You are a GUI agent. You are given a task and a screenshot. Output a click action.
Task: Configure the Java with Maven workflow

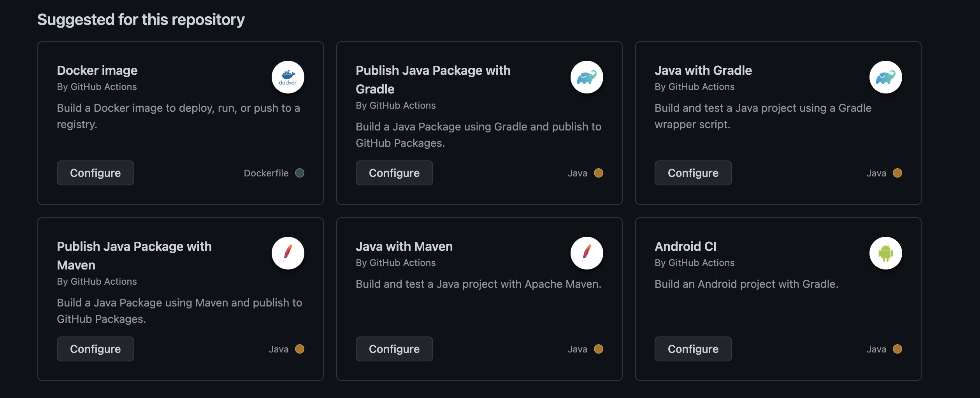[394, 349]
